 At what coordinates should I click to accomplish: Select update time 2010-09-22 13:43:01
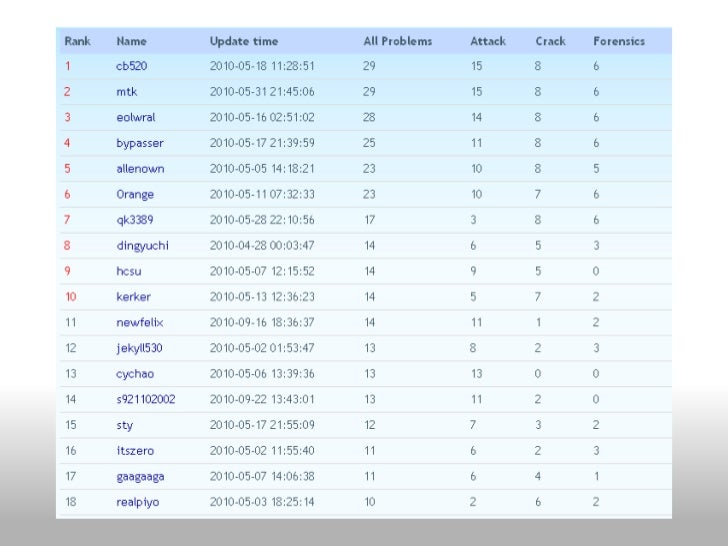(262, 399)
